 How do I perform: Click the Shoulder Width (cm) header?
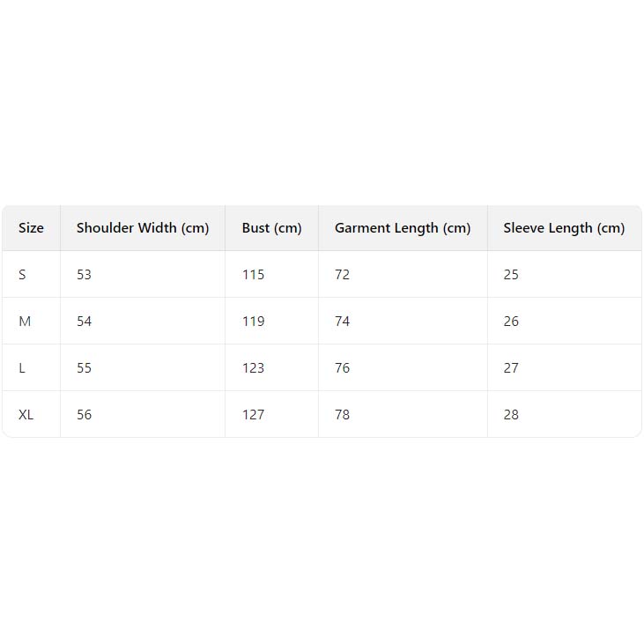[143, 228]
